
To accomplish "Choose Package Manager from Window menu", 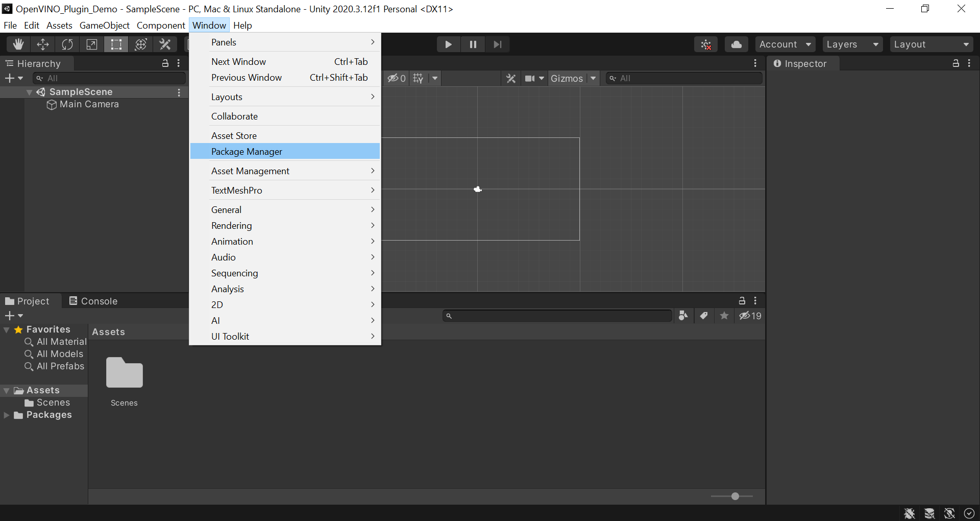I will coord(247,152).
